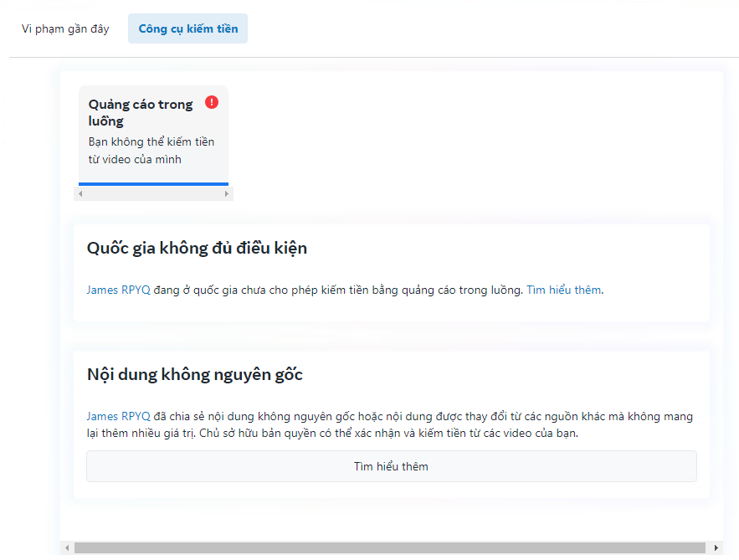Image resolution: width=739 pixels, height=560 pixels.
Task: Click the Tìm hiểu thêm button
Action: pos(391,466)
